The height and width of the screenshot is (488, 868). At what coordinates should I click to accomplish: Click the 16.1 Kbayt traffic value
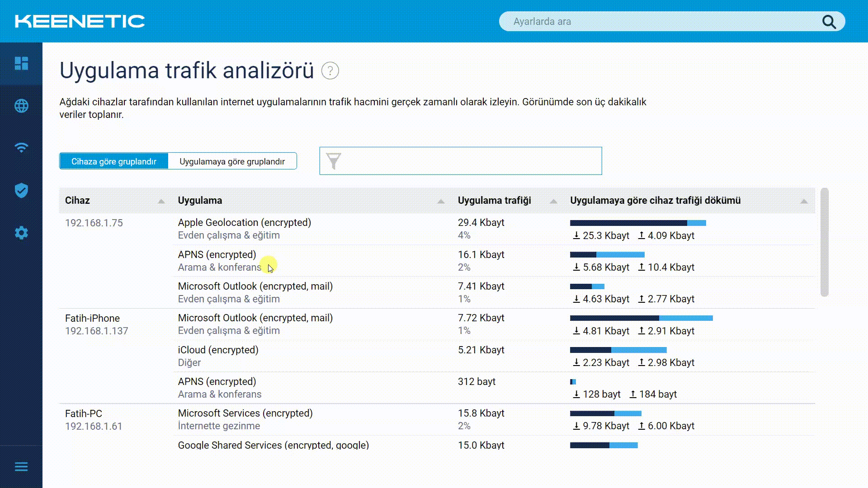(x=481, y=255)
